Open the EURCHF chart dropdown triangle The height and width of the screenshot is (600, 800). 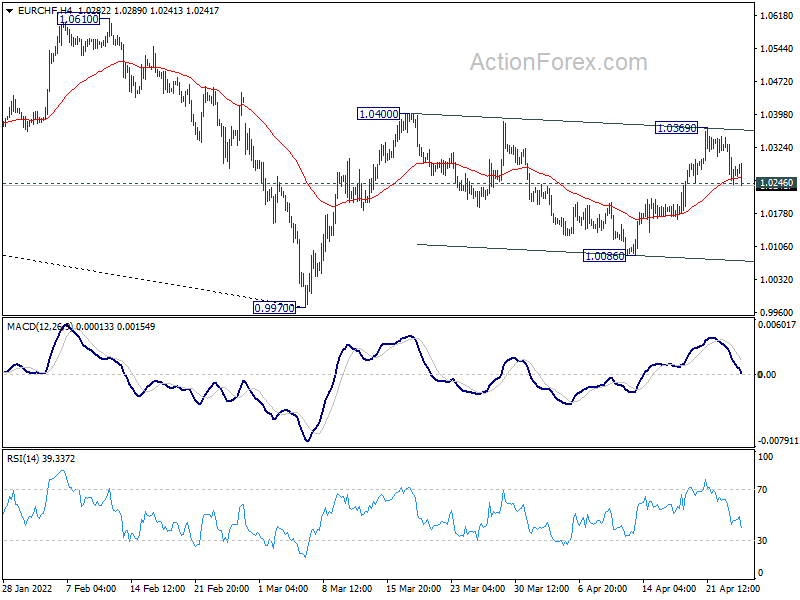9,11
